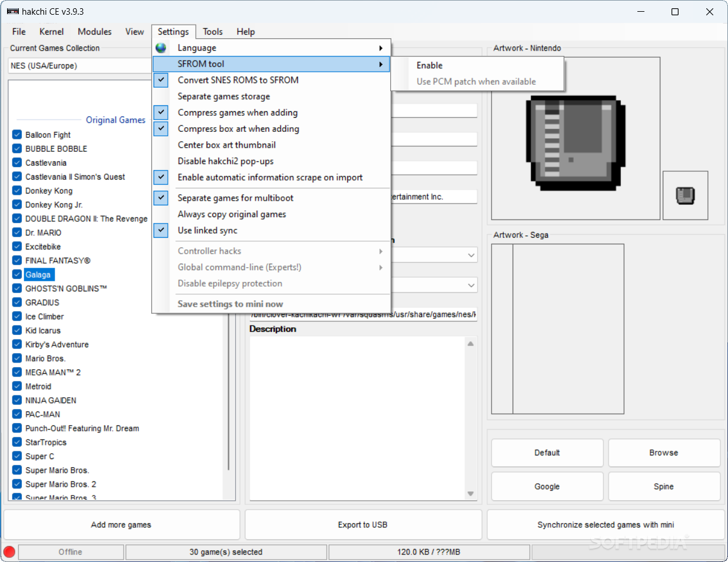Screen dimensions: 728x562
Task: Select the MEGA MAN™ 2 entry
Action: 53,373
